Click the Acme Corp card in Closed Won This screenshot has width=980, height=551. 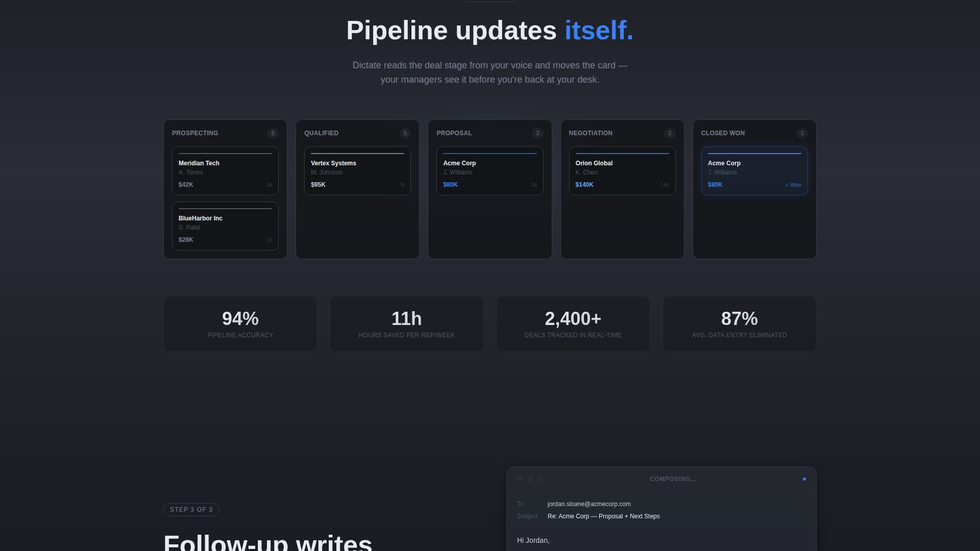click(x=754, y=171)
